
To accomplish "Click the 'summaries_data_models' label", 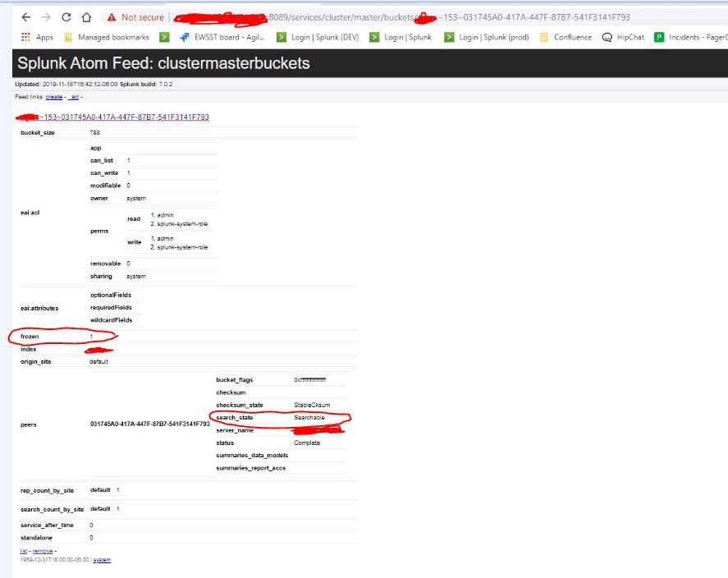I will [x=252, y=456].
